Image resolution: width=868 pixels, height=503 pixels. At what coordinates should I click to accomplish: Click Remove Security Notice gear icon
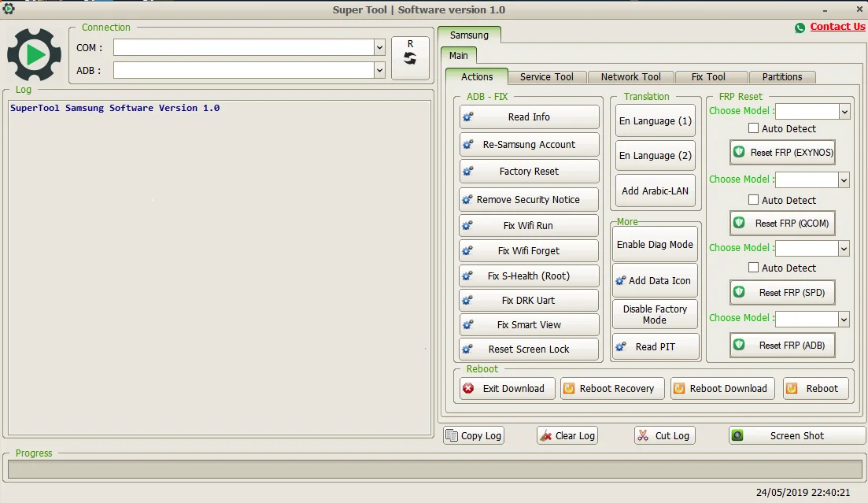[x=467, y=199]
